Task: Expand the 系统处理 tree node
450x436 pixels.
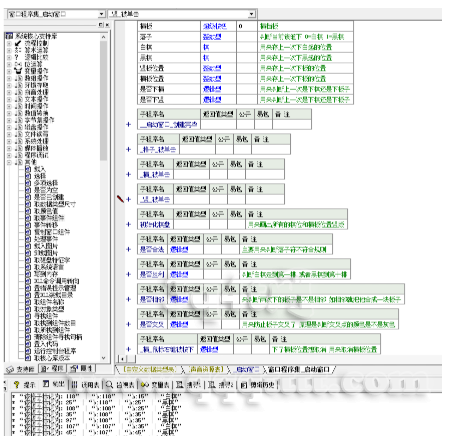Action: [9, 141]
